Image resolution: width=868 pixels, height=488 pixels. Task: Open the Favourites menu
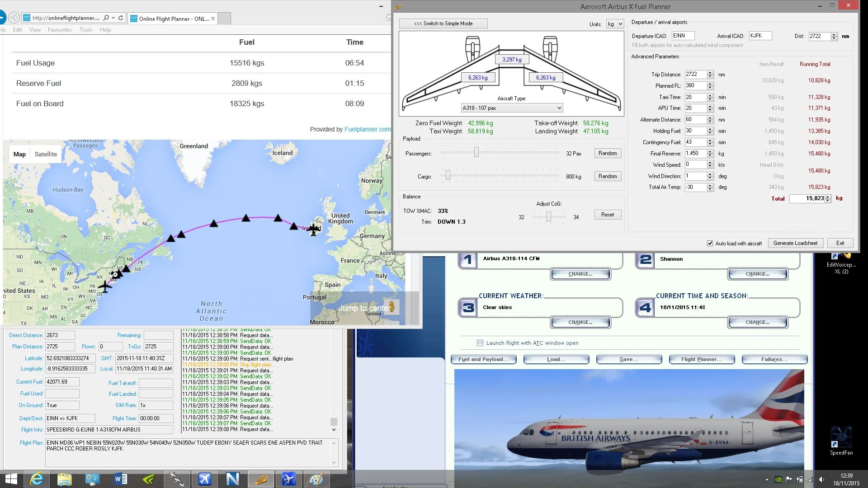[x=60, y=30]
